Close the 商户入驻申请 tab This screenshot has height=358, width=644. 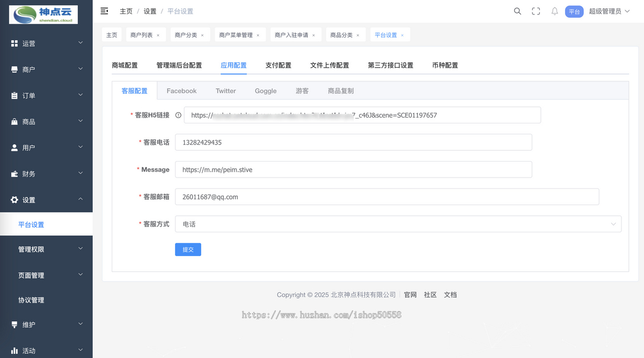click(313, 35)
